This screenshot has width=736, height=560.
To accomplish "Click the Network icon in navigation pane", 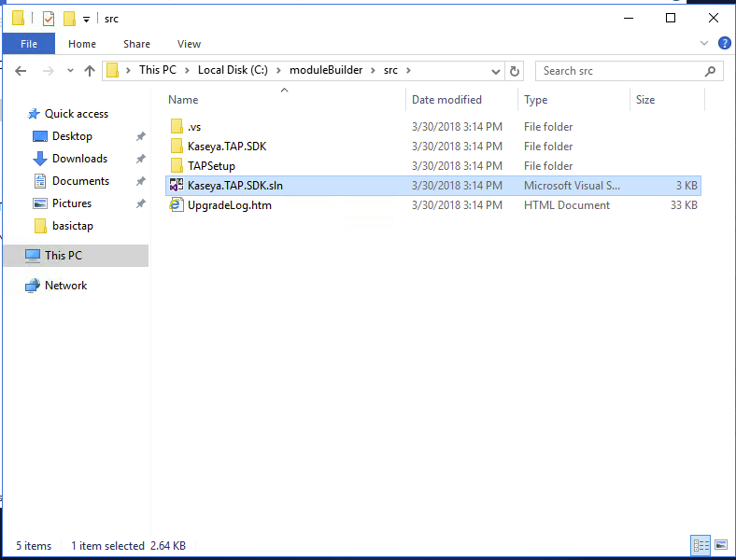I will click(x=33, y=286).
